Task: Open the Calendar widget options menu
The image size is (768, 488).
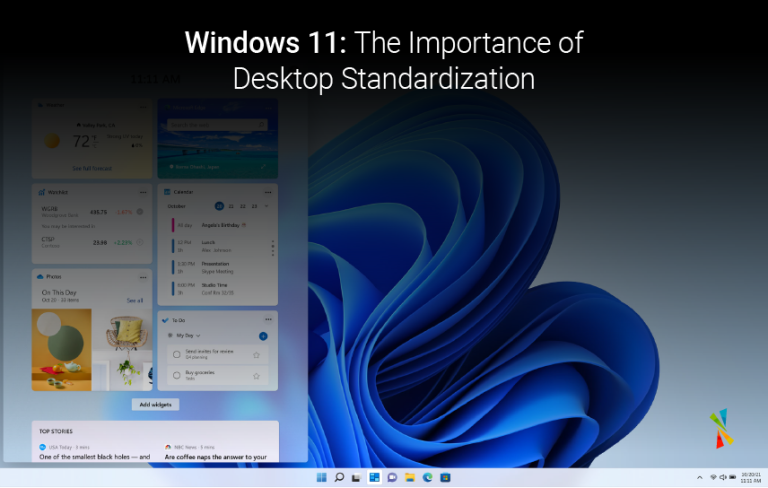Action: tap(268, 193)
